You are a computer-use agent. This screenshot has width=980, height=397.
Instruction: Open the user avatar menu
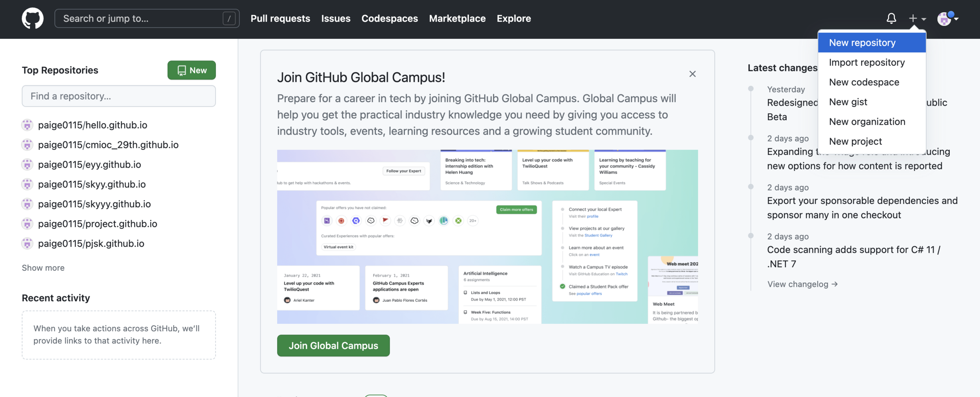click(947, 18)
